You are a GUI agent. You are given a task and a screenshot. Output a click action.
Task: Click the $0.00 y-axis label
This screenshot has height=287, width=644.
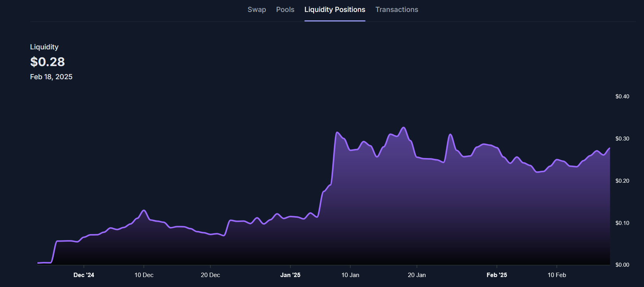622,265
